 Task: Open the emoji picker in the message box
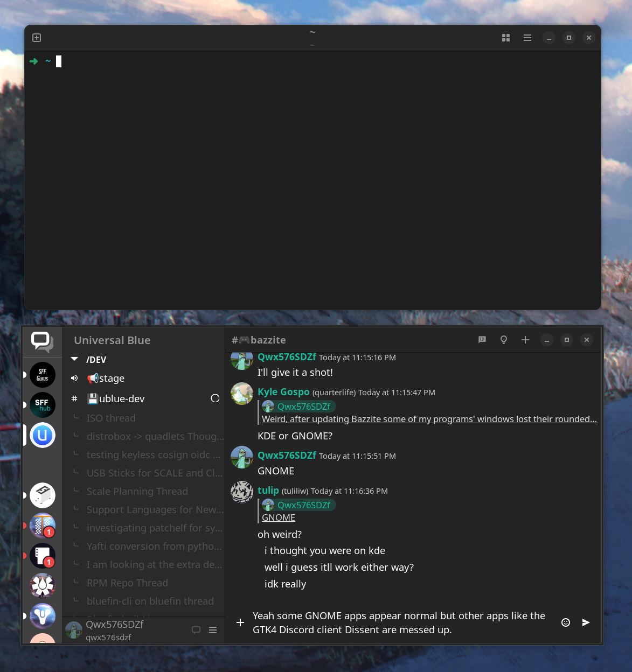click(x=565, y=622)
